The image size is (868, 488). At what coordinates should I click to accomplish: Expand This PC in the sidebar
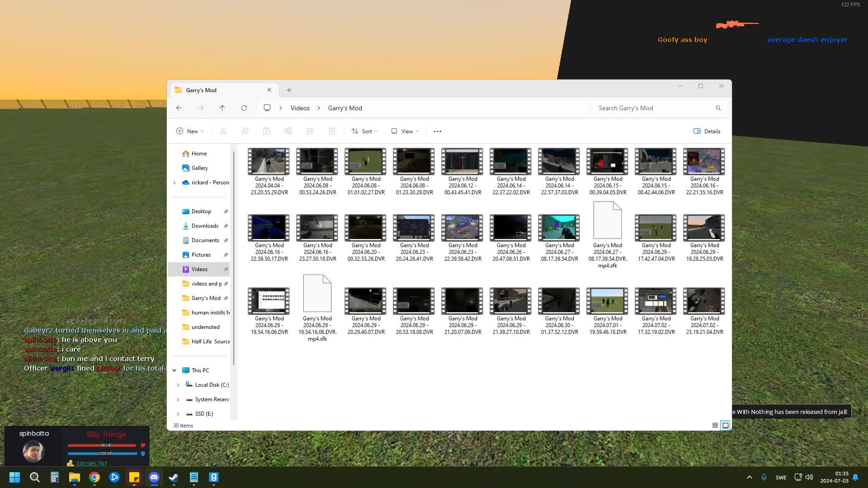pyautogui.click(x=175, y=370)
